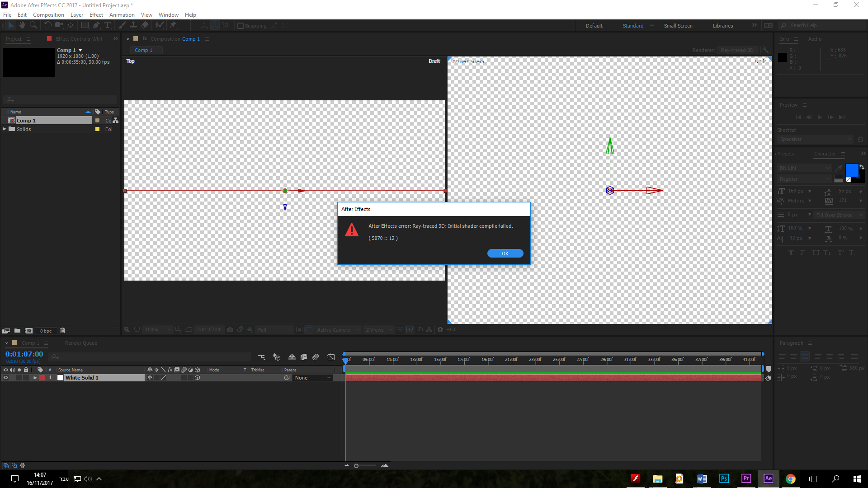This screenshot has height=488, width=868.
Task: Toggle the Snapping checkbox
Action: (x=241, y=26)
